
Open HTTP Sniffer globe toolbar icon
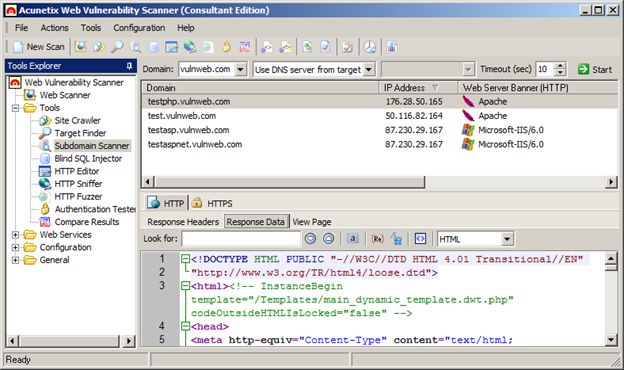(x=190, y=47)
